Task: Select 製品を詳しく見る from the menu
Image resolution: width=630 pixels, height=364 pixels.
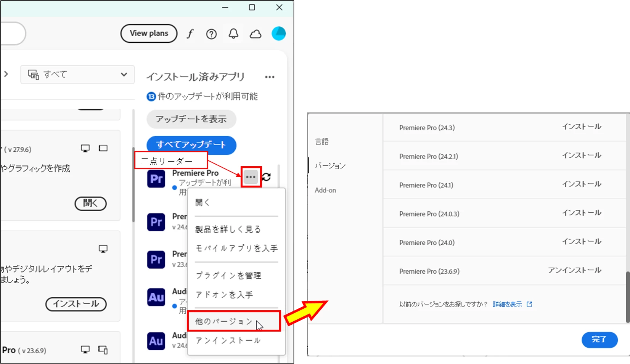Action: click(x=228, y=229)
